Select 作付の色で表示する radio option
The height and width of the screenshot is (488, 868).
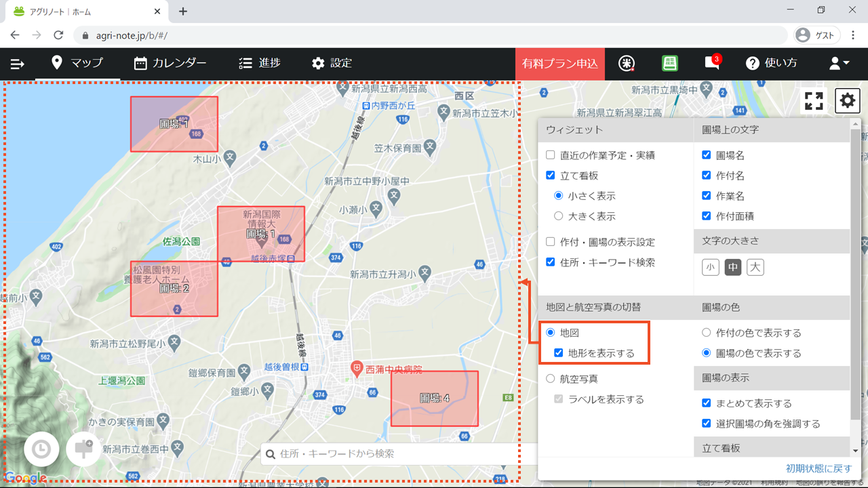click(707, 333)
